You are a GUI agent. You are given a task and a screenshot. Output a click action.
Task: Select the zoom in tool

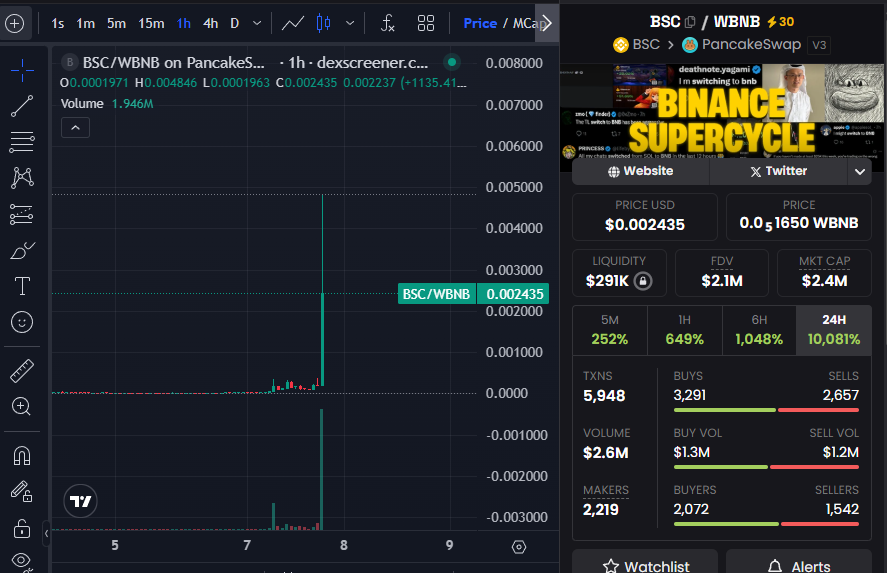(22, 406)
